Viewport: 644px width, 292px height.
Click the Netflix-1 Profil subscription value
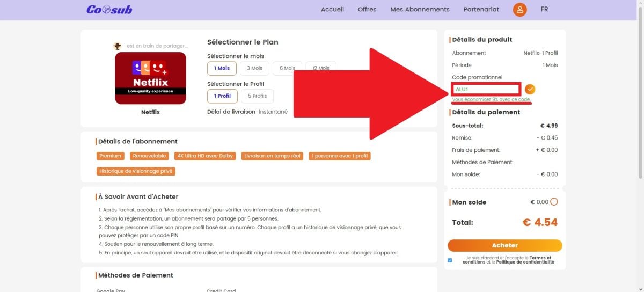pyautogui.click(x=540, y=53)
